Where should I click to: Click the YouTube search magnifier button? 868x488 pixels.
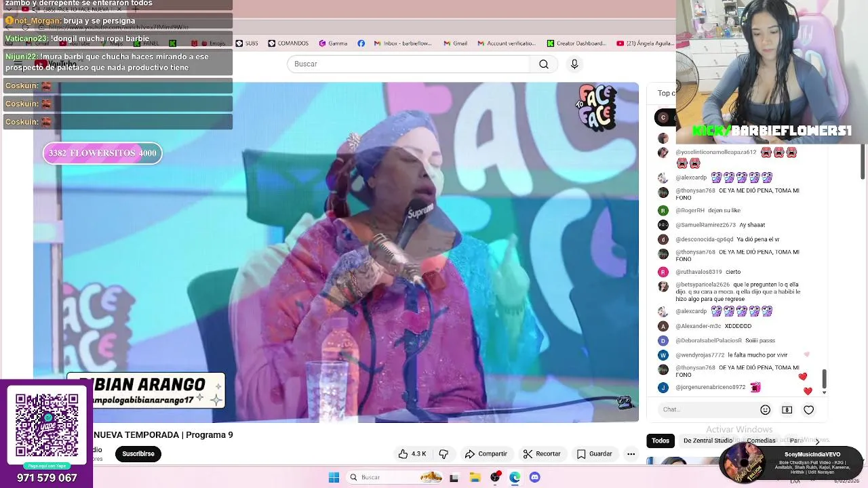(x=544, y=64)
